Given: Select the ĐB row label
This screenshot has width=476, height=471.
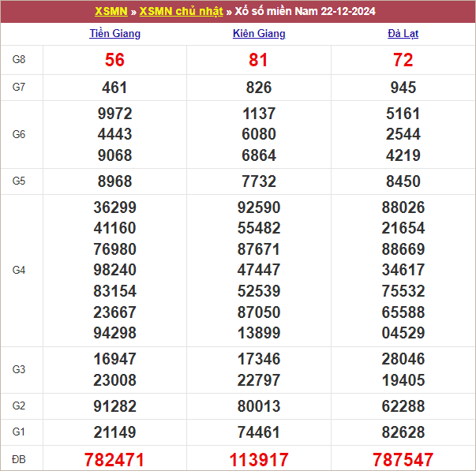Looking at the screenshot, I should click(20, 459).
